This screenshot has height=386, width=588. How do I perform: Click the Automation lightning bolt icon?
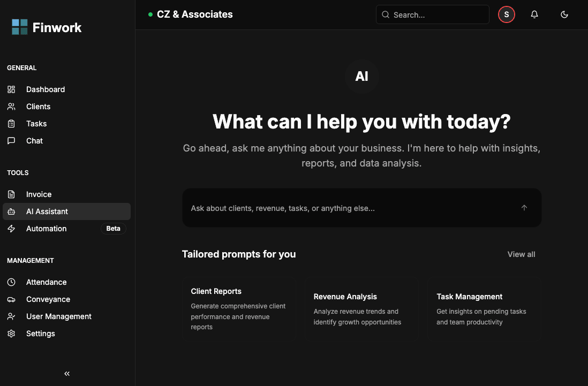click(x=11, y=229)
